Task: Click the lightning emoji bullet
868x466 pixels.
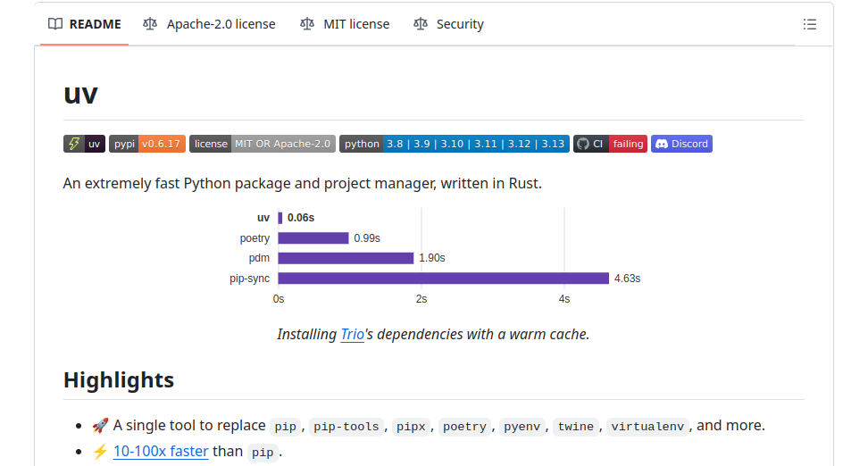Action: 100,452
